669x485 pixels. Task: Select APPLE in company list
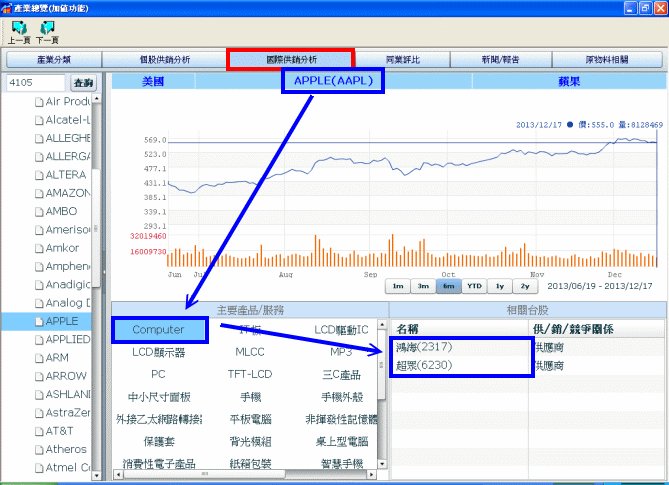62,321
